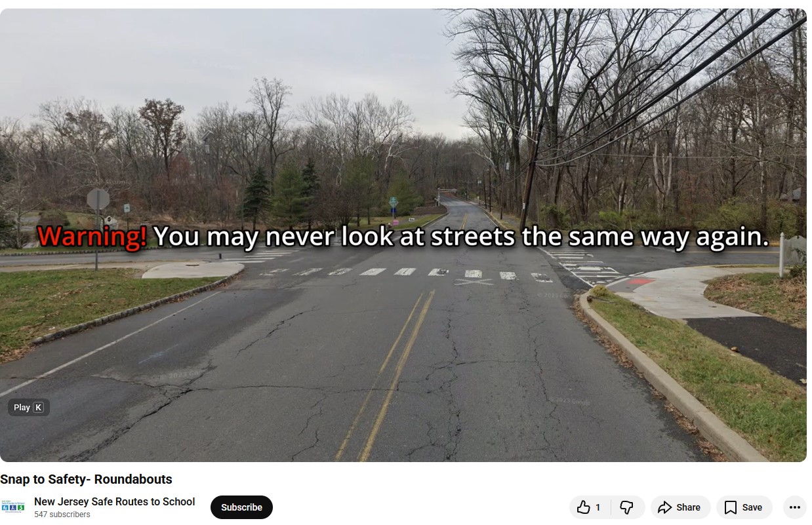Click the Save button label

(752, 507)
